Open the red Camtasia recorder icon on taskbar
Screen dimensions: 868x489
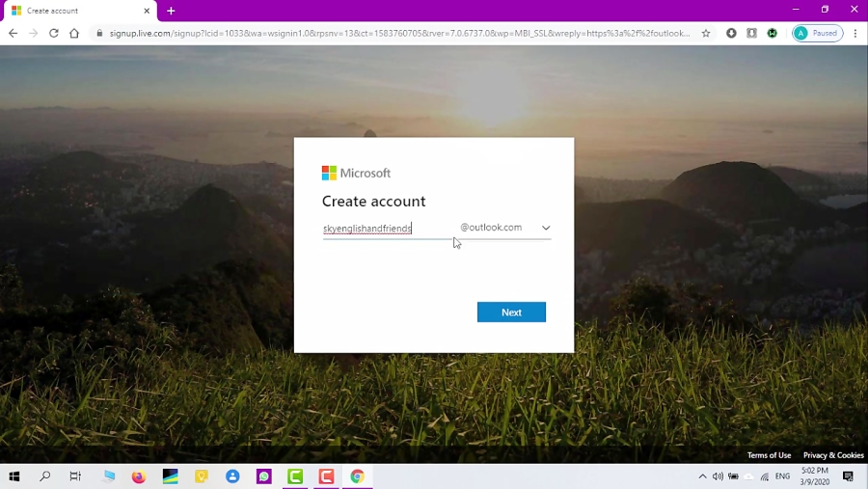pyautogui.click(x=326, y=476)
